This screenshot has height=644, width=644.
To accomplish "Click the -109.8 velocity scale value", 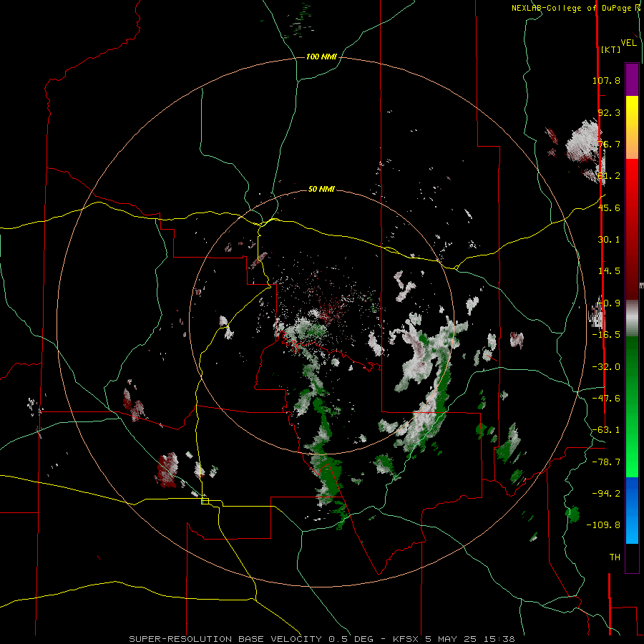I will point(603,525).
